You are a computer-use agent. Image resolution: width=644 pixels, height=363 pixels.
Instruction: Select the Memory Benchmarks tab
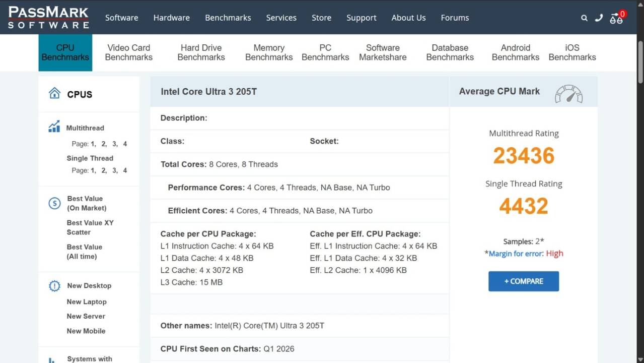(x=269, y=52)
